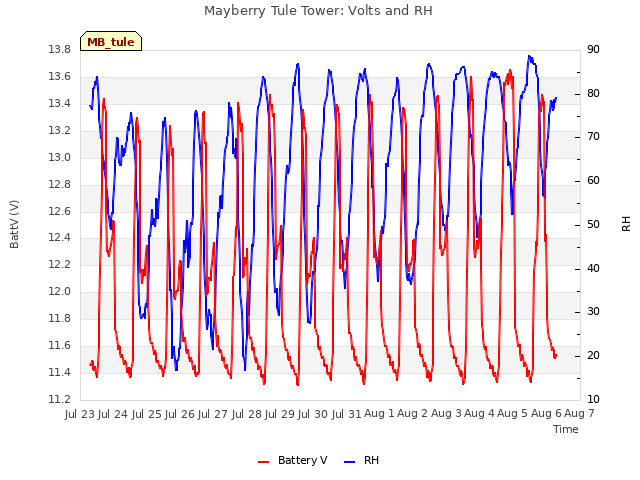
Task: Click the 'Jul 27' date tick label
Action: coord(215,414)
